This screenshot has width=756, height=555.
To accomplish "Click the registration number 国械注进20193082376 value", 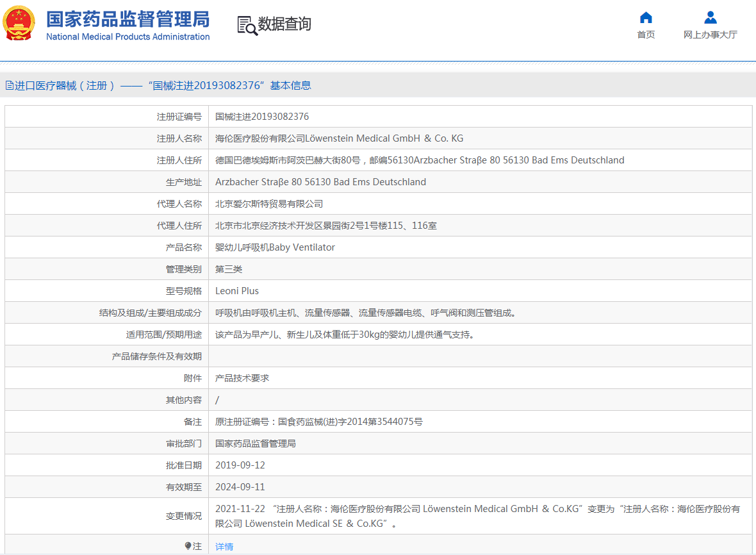I will (x=262, y=117).
